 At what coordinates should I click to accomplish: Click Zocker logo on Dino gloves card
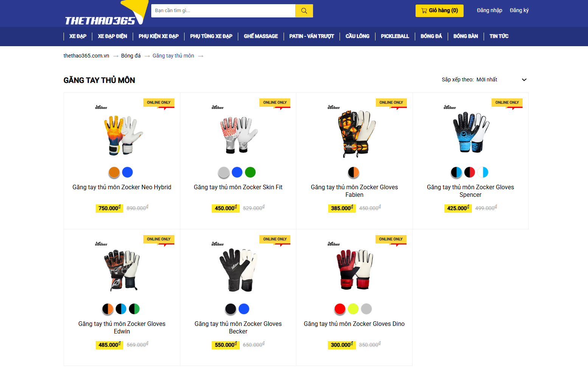coord(334,244)
